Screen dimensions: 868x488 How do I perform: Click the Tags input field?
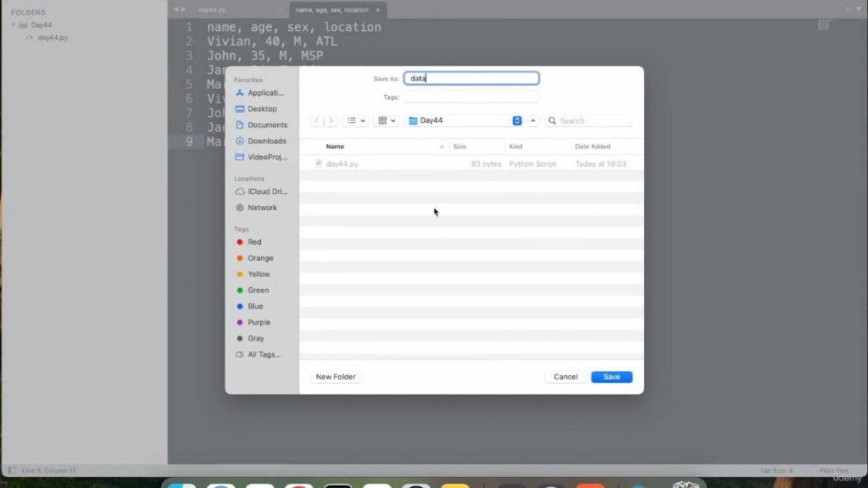click(x=471, y=97)
